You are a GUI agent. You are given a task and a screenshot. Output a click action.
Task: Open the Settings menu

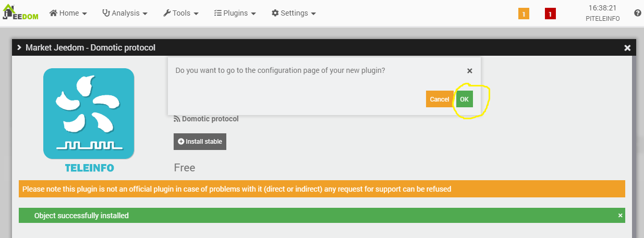(x=294, y=13)
